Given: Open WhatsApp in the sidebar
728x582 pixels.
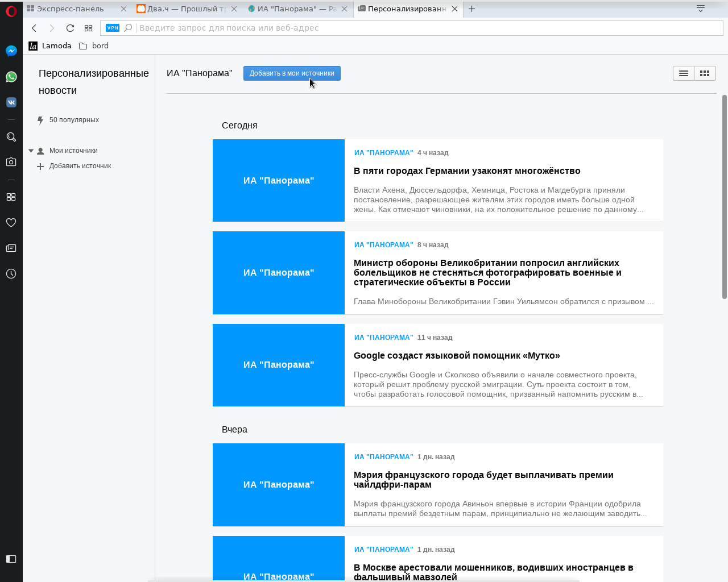Looking at the screenshot, I should pos(11,77).
